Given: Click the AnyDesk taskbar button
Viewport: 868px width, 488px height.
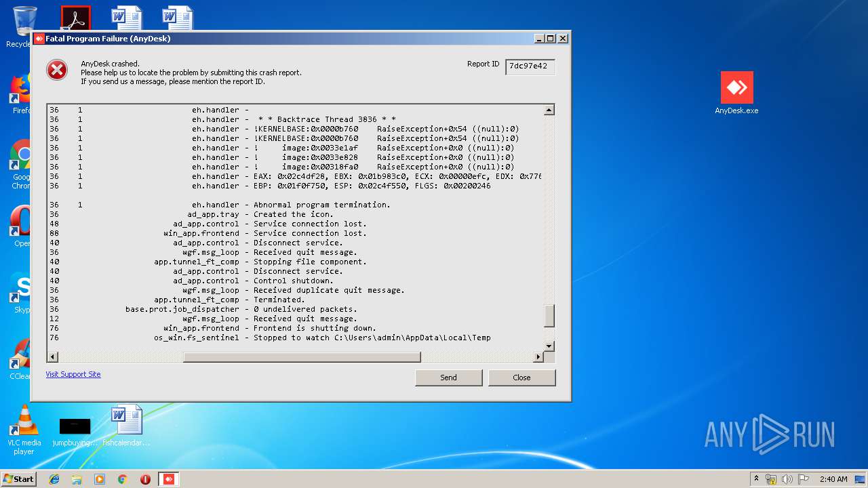Looking at the screenshot, I should point(169,479).
